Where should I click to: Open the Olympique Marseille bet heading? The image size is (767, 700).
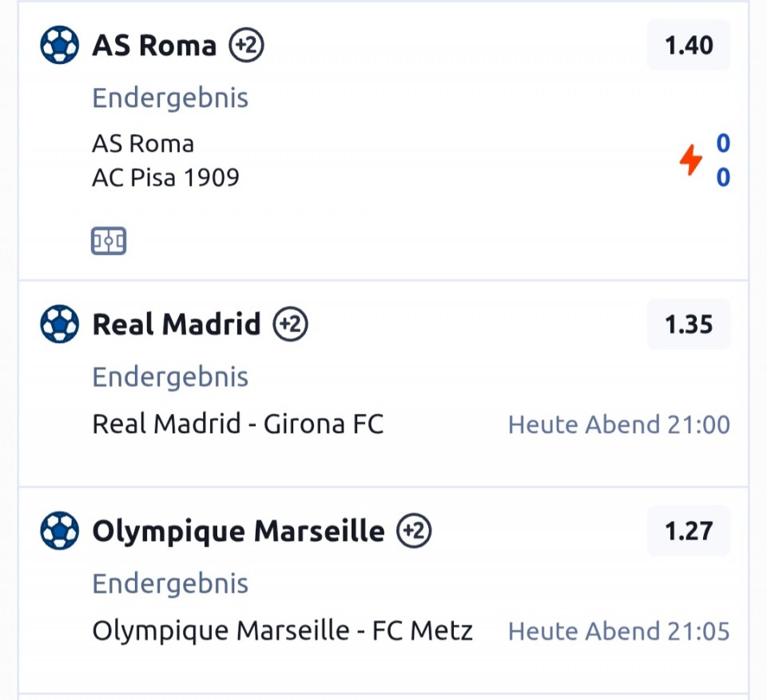(238, 531)
